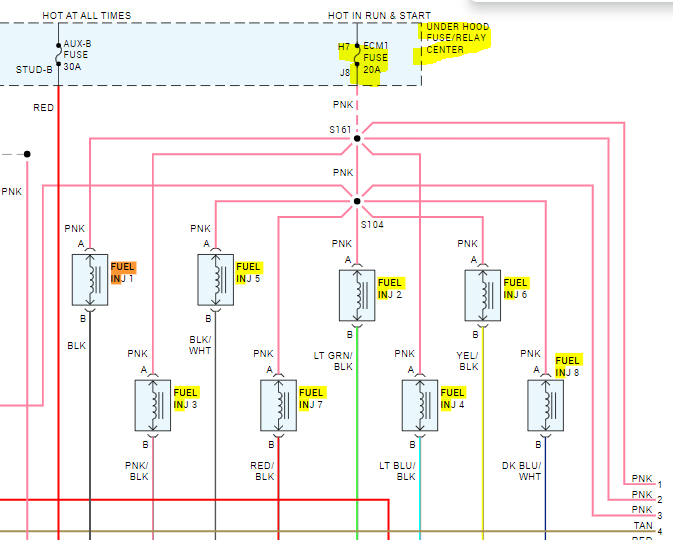Click the Fuel Injector 2 coil symbol
The height and width of the screenshot is (540, 673).
click(x=357, y=295)
